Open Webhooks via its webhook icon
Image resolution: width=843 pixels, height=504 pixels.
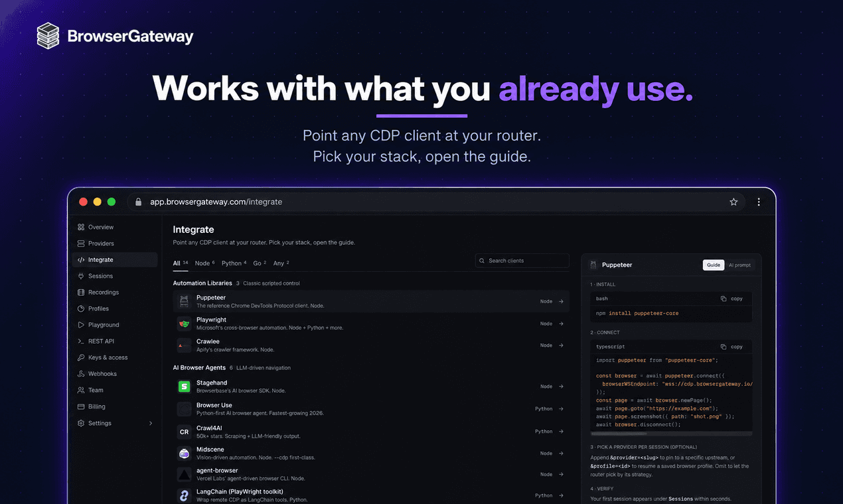(x=81, y=373)
